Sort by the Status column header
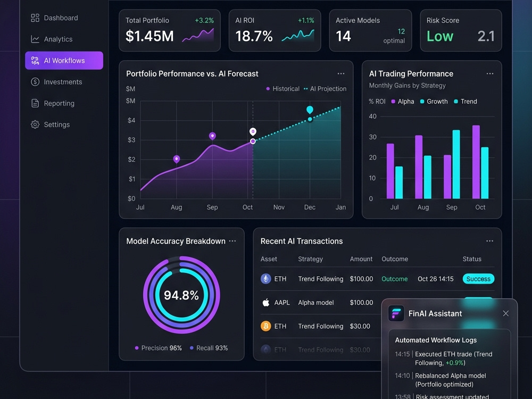The height and width of the screenshot is (399, 532). click(472, 259)
